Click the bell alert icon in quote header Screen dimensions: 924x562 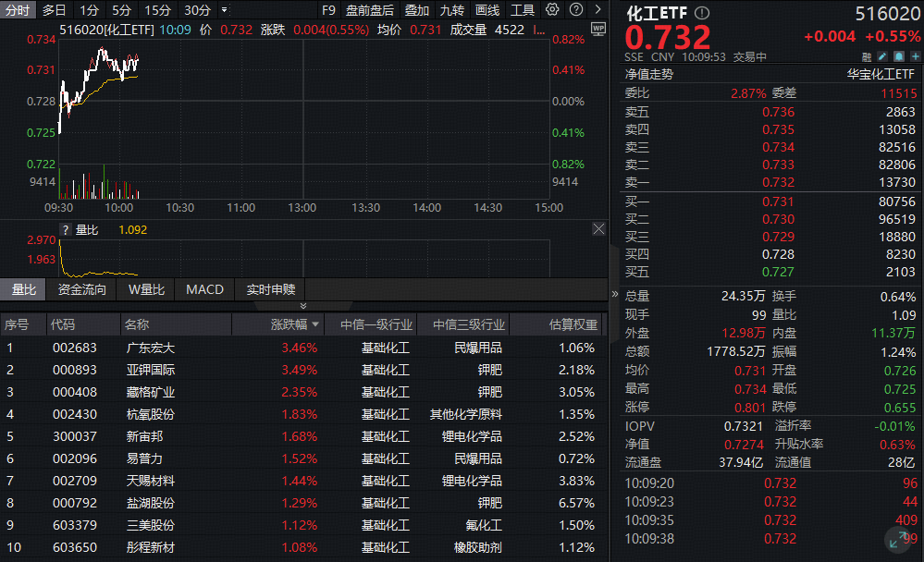(899, 56)
